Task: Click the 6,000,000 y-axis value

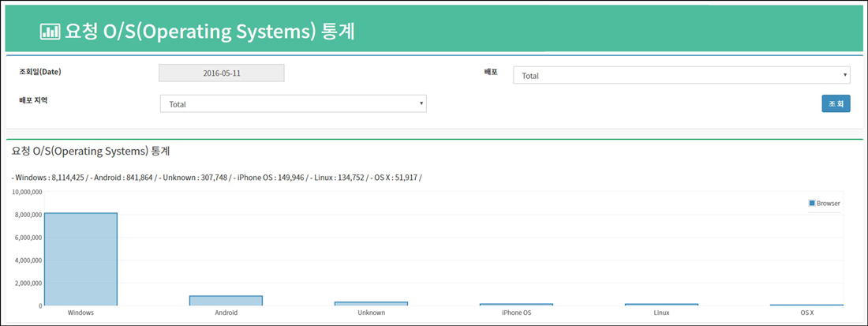Action: pyautogui.click(x=28, y=238)
